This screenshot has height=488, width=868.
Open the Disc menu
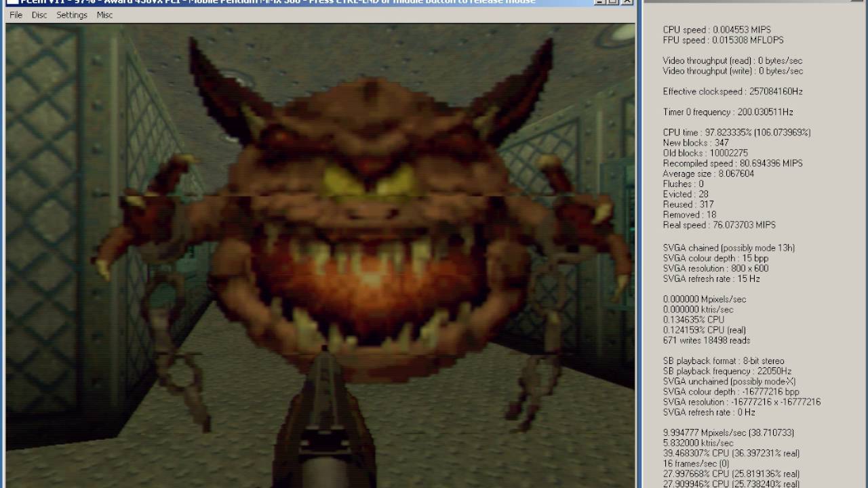click(39, 15)
